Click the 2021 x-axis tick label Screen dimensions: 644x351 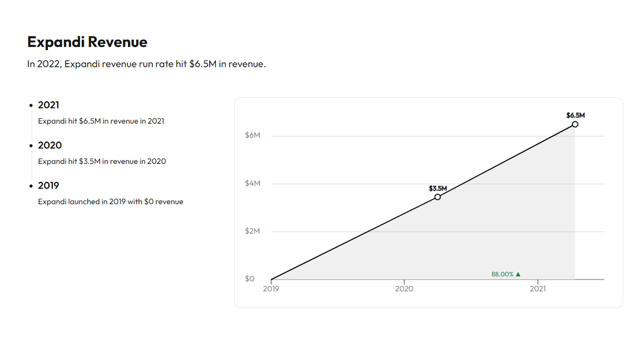[x=538, y=289]
